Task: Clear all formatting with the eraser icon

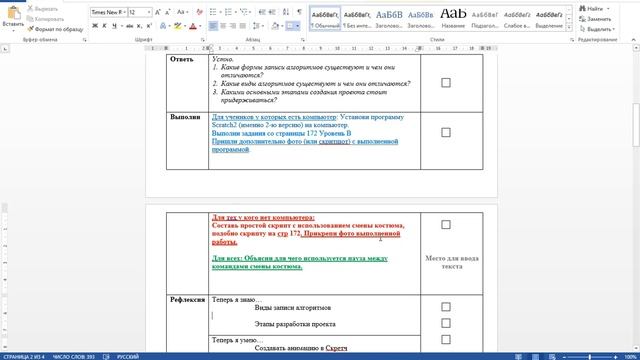Action: coord(199,12)
